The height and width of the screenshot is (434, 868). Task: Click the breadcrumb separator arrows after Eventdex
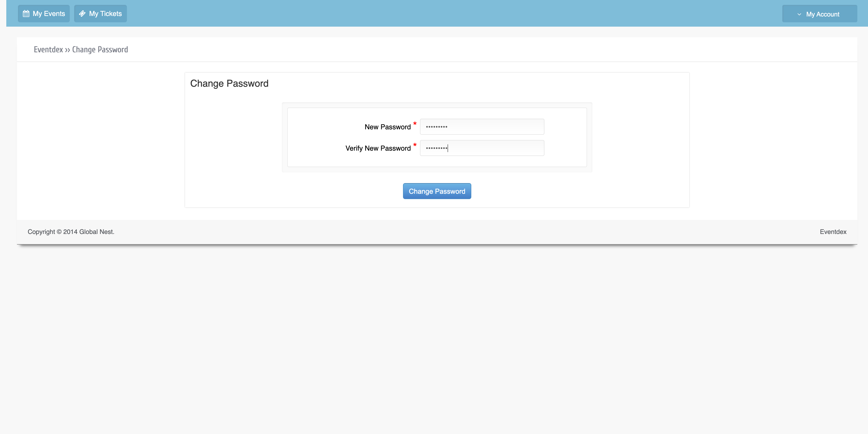click(67, 50)
